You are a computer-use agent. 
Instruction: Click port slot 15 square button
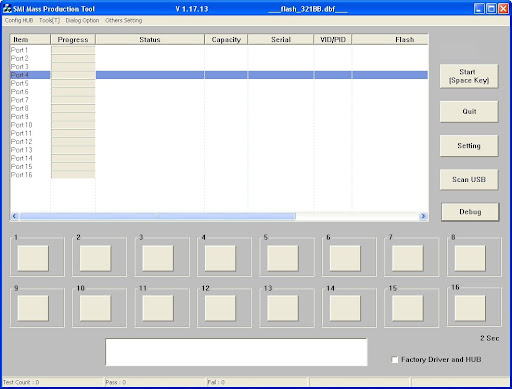pos(408,309)
